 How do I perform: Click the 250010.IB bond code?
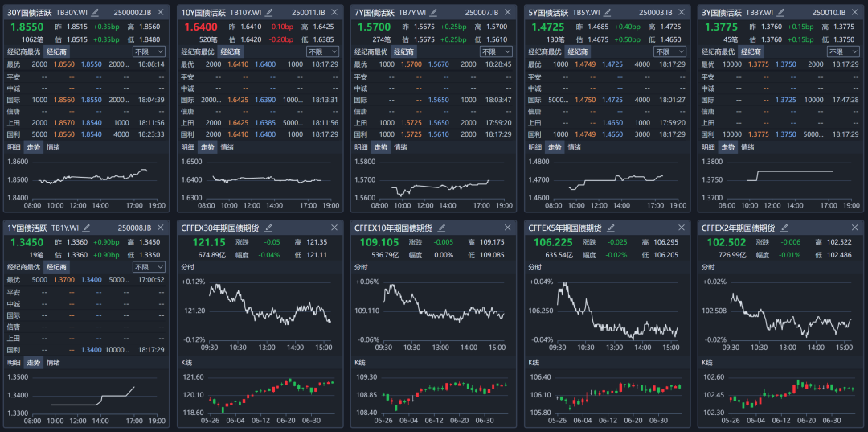pos(829,12)
